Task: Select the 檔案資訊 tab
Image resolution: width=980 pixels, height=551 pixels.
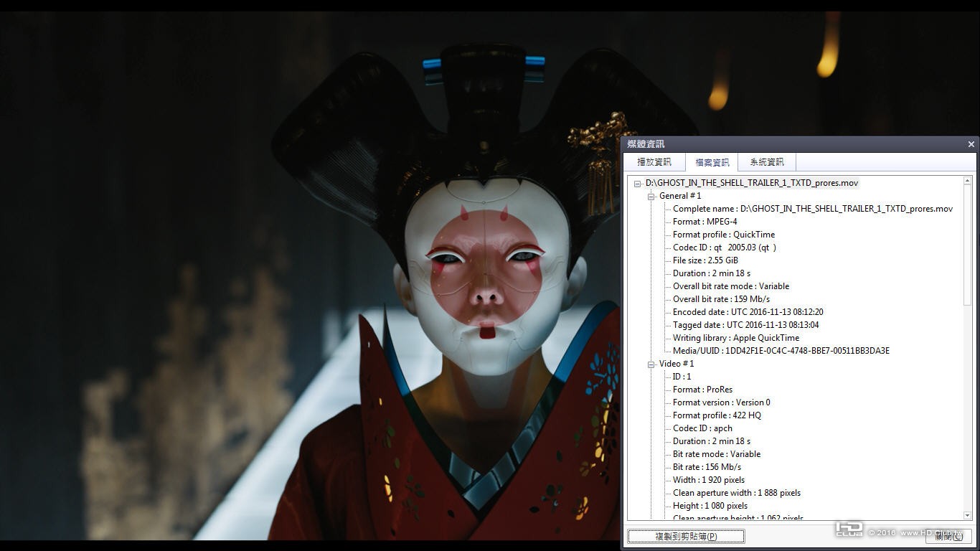Action: pos(712,162)
